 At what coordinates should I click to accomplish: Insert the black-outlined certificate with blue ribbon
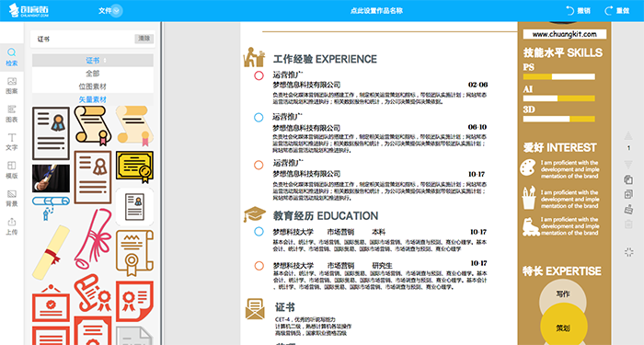(x=51, y=133)
